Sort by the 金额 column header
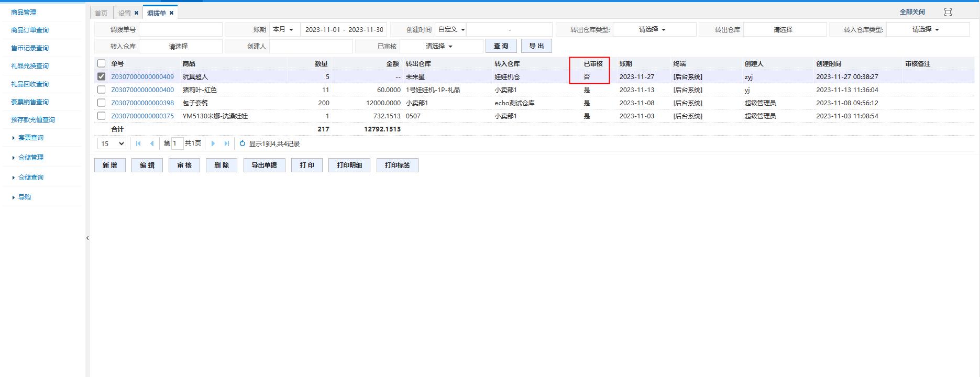The image size is (980, 377). (x=392, y=64)
